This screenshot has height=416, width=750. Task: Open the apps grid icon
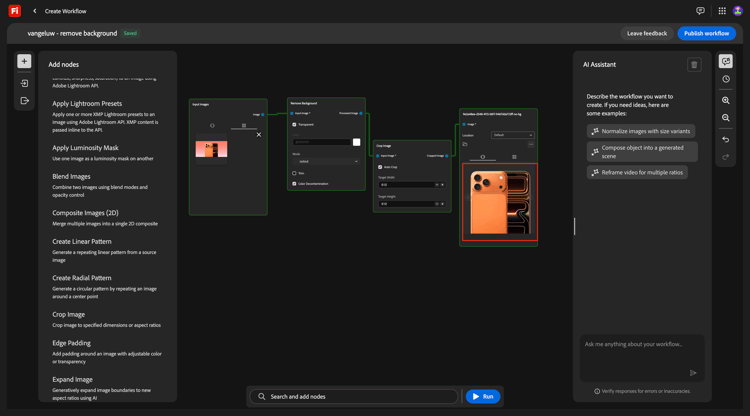[722, 11]
